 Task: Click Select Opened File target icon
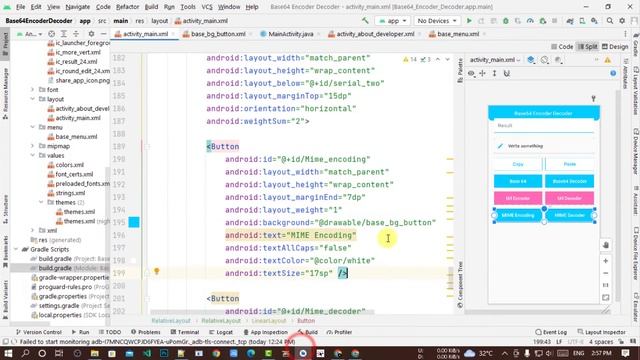51,34
